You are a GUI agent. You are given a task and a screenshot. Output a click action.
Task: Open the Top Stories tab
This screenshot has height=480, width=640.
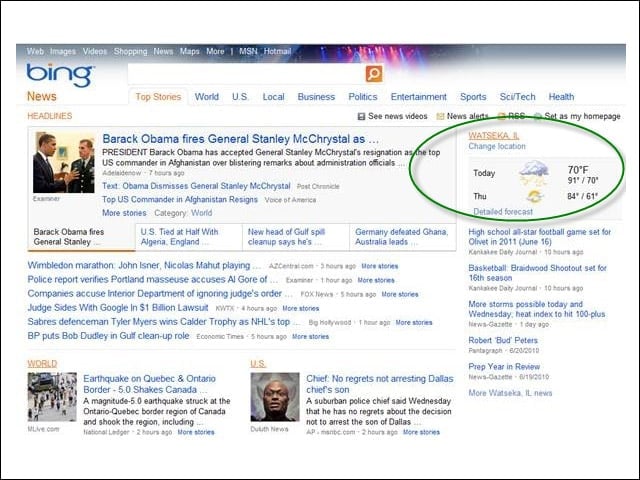coord(158,97)
